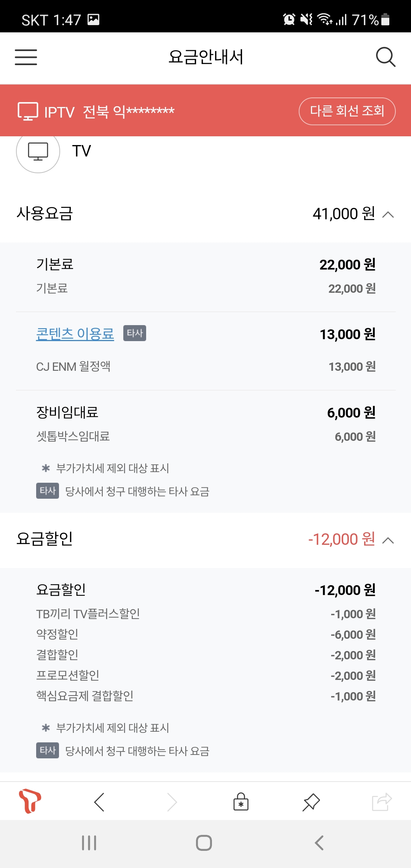The image size is (411, 868).
Task: Collapse the 요금할인 section
Action: (388, 540)
